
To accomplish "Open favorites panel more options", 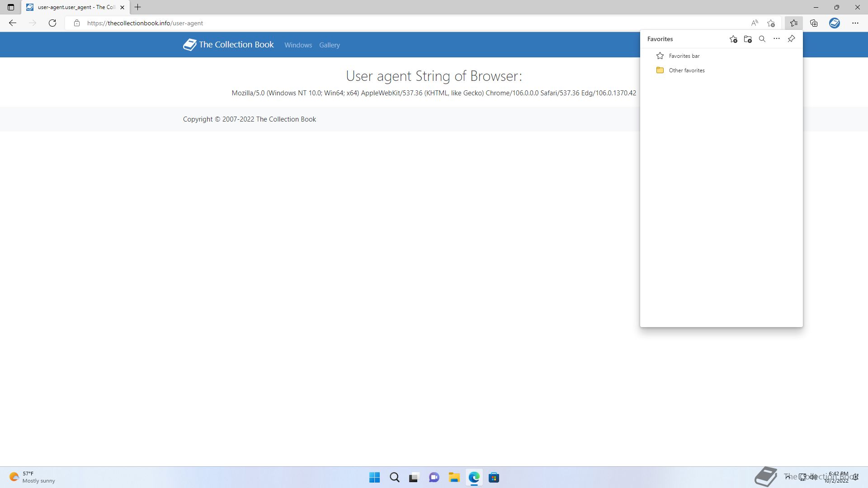I will coord(777,39).
